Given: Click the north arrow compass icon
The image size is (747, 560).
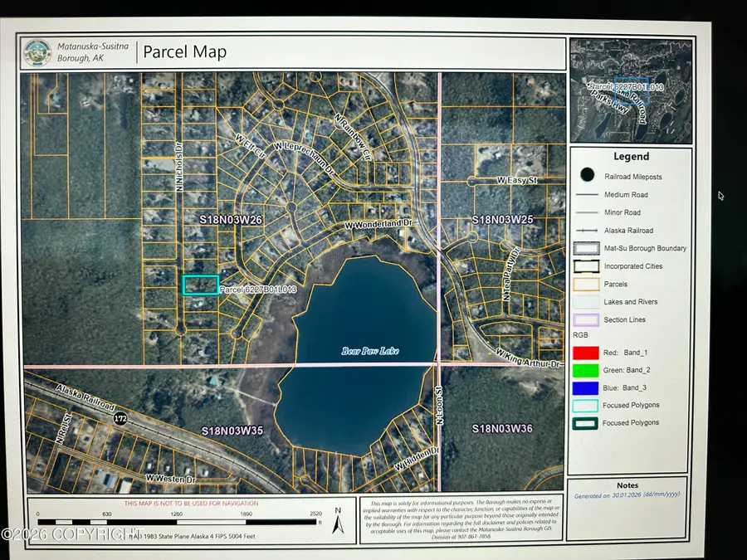Looking at the screenshot, I should (x=336, y=520).
